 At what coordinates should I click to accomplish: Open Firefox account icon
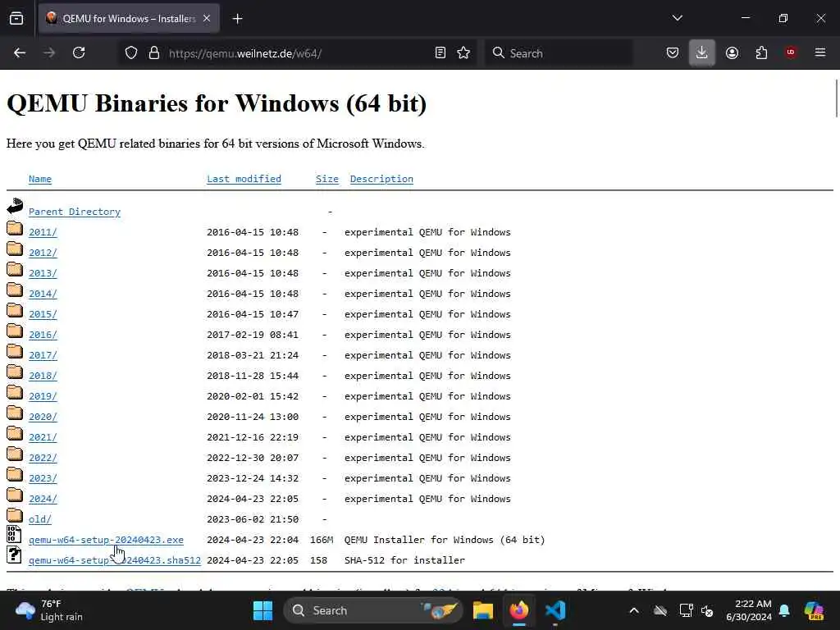pyautogui.click(x=733, y=53)
